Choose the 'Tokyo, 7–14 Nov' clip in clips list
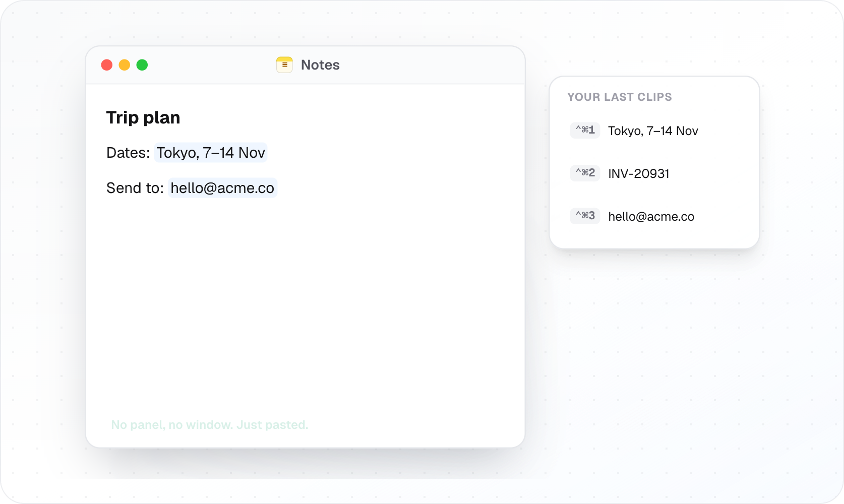The height and width of the screenshot is (504, 844). click(653, 131)
